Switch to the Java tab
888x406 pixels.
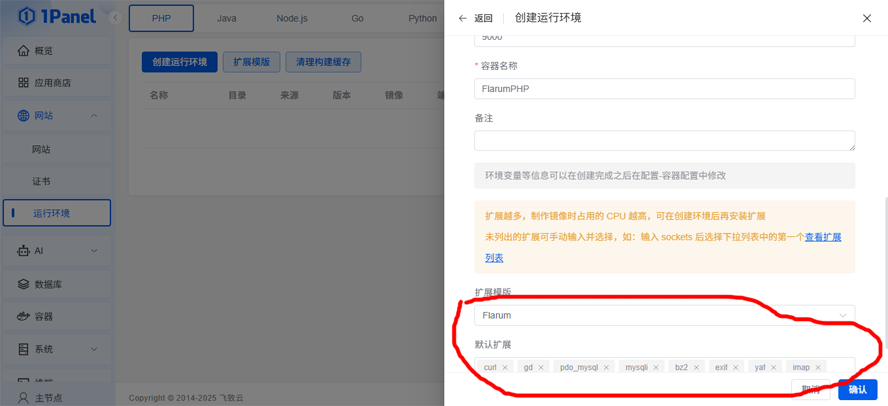(x=227, y=18)
